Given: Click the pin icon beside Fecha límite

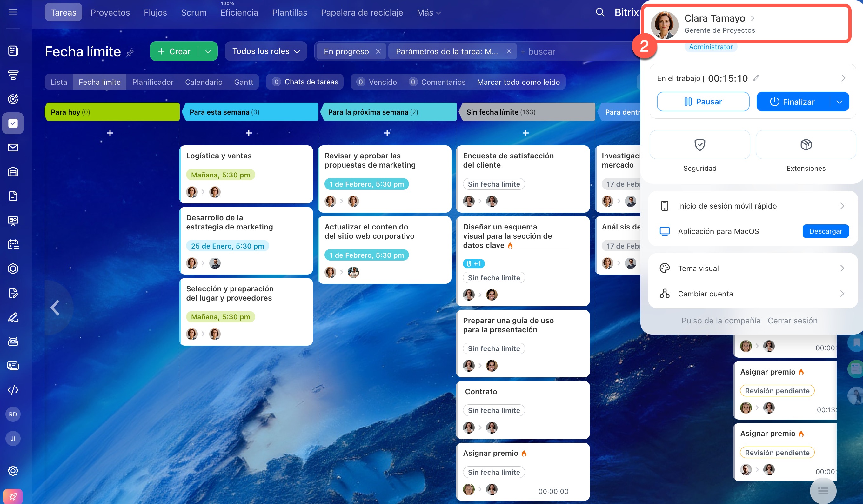Looking at the screenshot, I should [130, 53].
